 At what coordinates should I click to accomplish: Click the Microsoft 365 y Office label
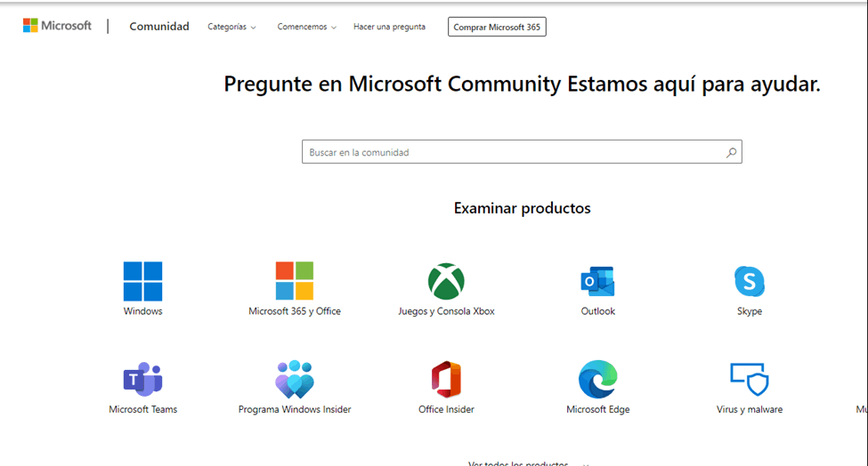pos(295,311)
